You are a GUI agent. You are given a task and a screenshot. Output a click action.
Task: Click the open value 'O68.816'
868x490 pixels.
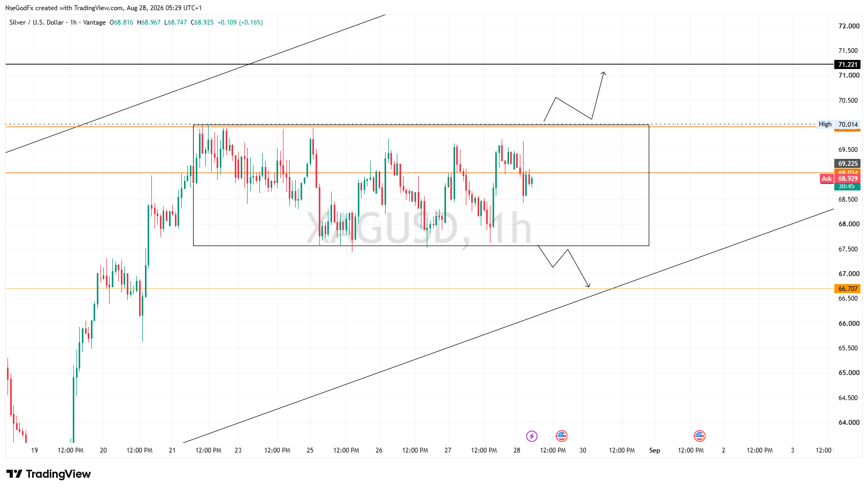click(x=121, y=22)
